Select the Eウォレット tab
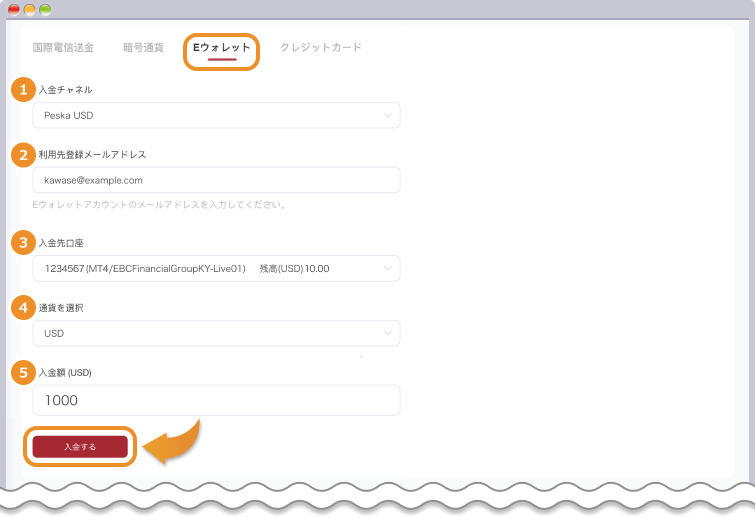 [221, 47]
